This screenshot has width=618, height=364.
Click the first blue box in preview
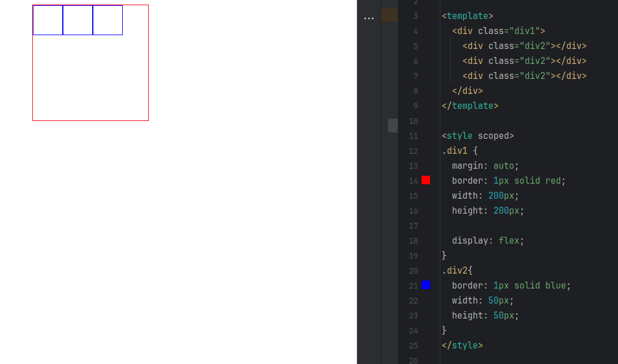[x=48, y=20]
